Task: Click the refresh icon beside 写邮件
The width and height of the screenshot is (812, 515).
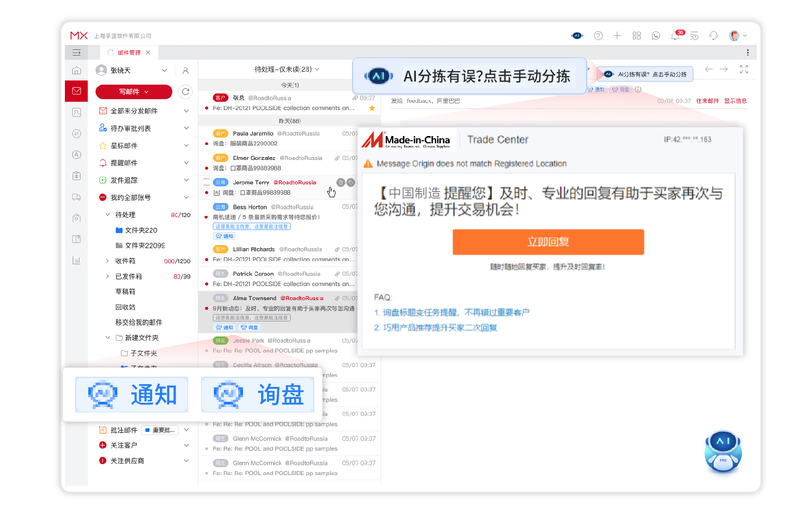Action: coord(185,91)
